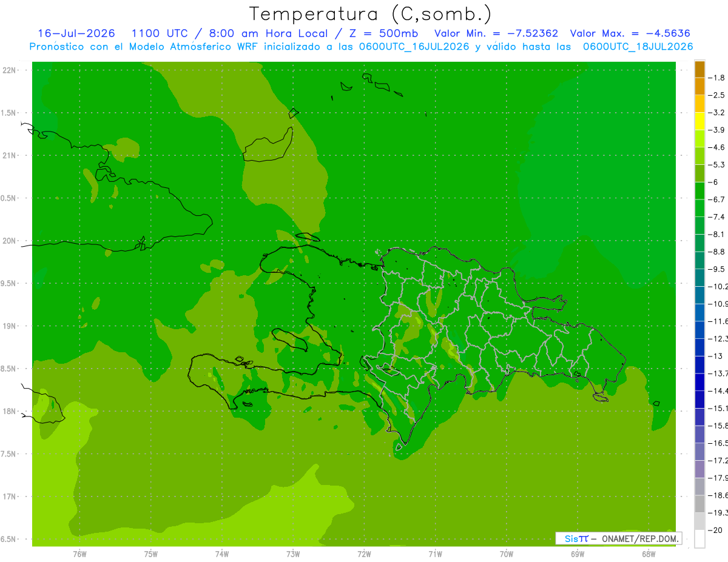Click the '17N' latitude label

pyautogui.click(x=9, y=497)
